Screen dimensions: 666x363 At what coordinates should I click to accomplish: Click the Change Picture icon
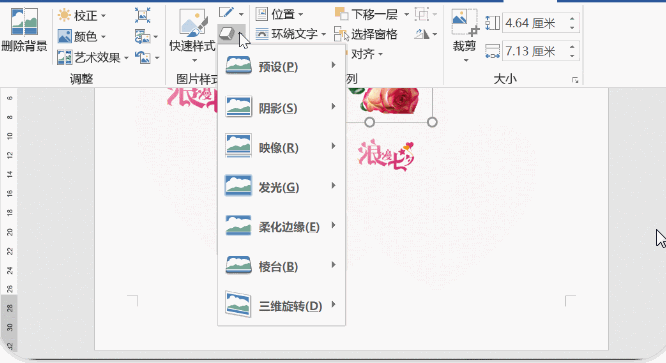coord(143,37)
